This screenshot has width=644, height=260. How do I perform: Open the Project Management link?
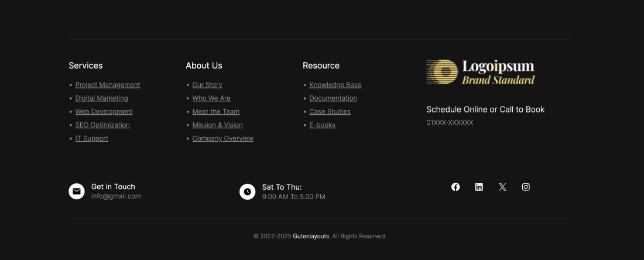coord(108,85)
